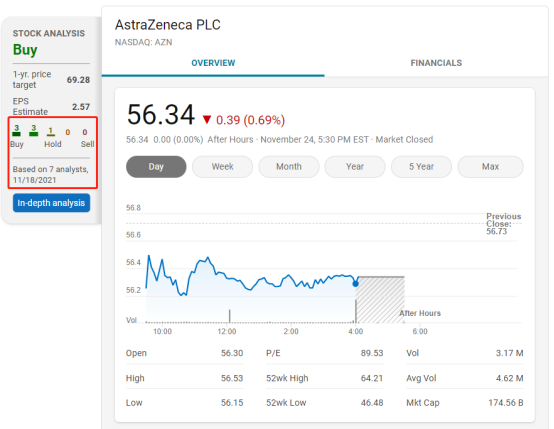Click the noon volume bar on chart
The width and height of the screenshot is (554, 429).
point(230,316)
